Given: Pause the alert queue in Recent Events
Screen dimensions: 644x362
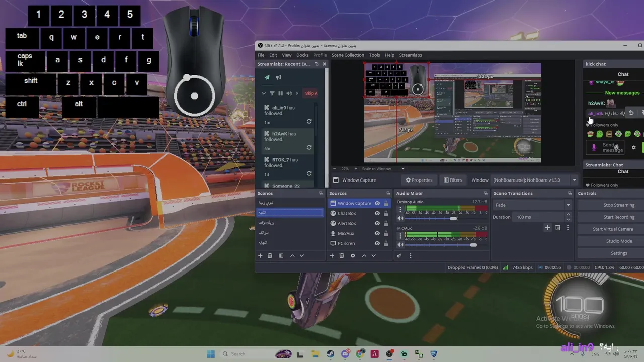Looking at the screenshot, I should [x=281, y=93].
